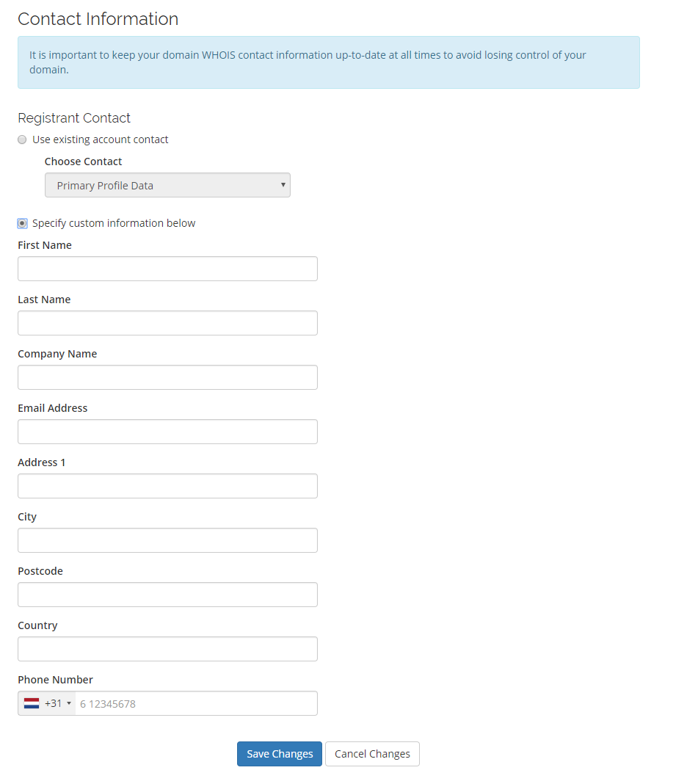687x784 pixels.
Task: Click the Cancel Changes button
Action: coord(372,754)
